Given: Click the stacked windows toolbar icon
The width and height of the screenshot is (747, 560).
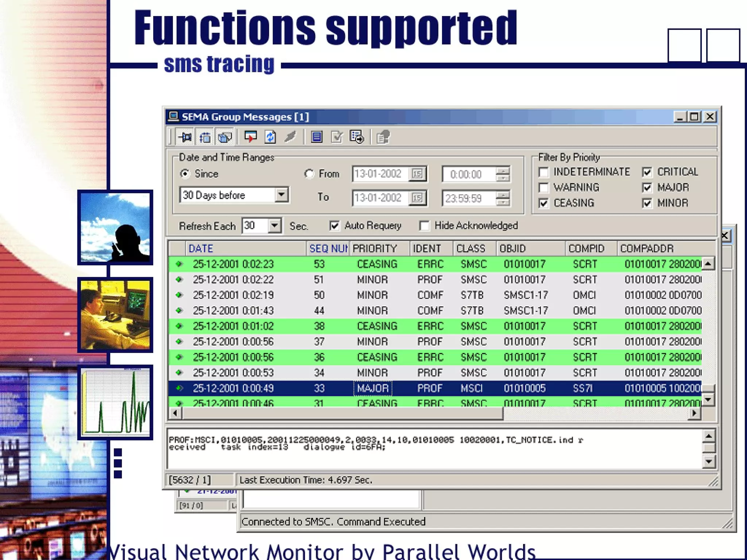Looking at the screenshot, I should coord(225,137).
